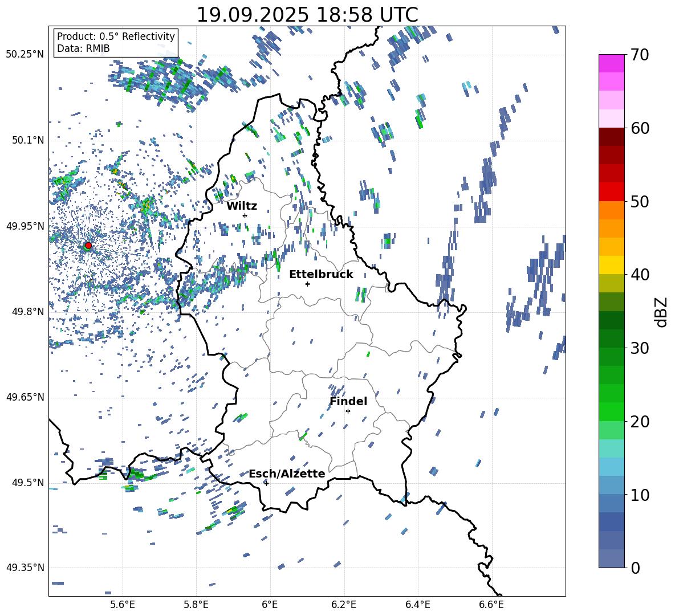The height and width of the screenshot is (616, 675).
Task: Click the colorbar tick label 50
Action: 640,202
